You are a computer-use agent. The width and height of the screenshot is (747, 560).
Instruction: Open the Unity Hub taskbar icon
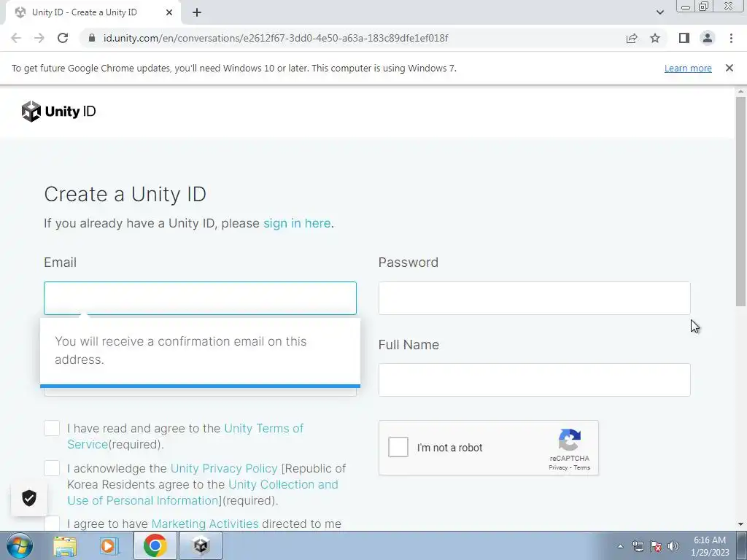point(201,545)
